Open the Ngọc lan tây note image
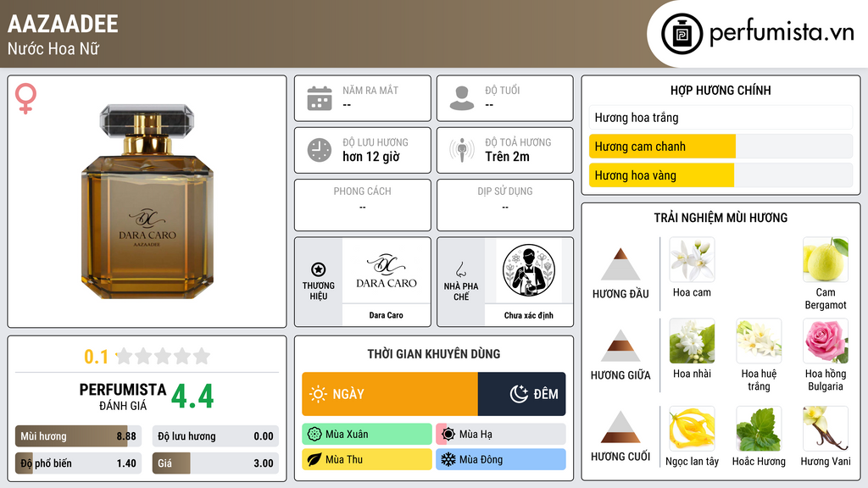Screen dimensions: 868x488 point(692,429)
